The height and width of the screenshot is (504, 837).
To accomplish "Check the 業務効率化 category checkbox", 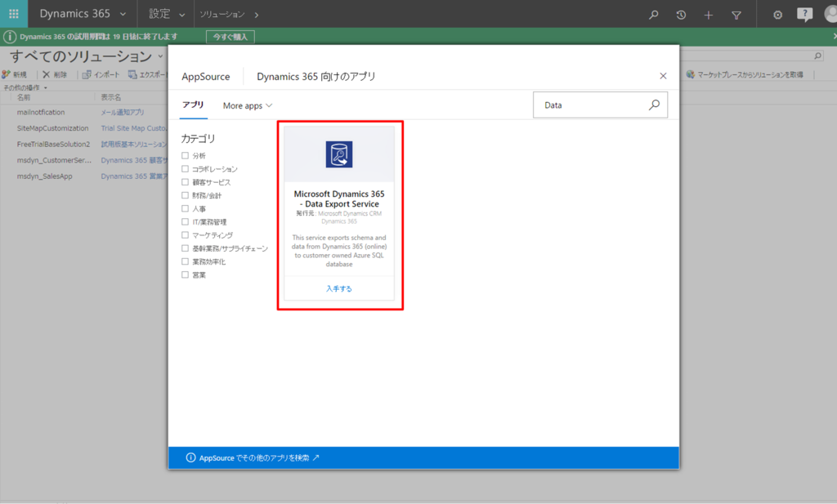I will (x=186, y=261).
